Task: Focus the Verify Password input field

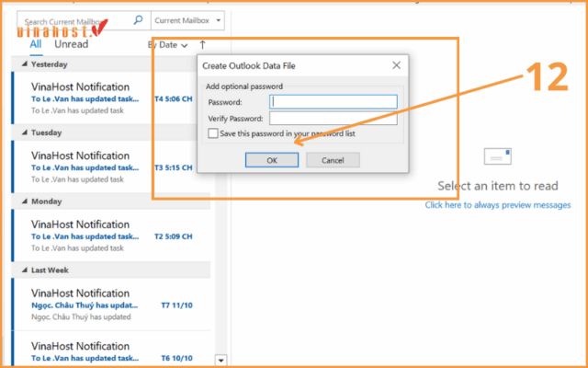Action: pos(333,119)
